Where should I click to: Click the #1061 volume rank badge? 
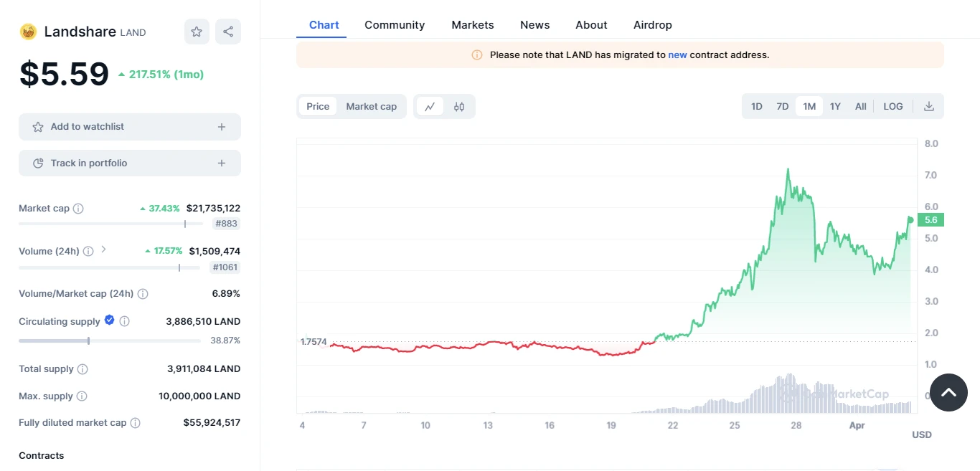pyautogui.click(x=224, y=267)
